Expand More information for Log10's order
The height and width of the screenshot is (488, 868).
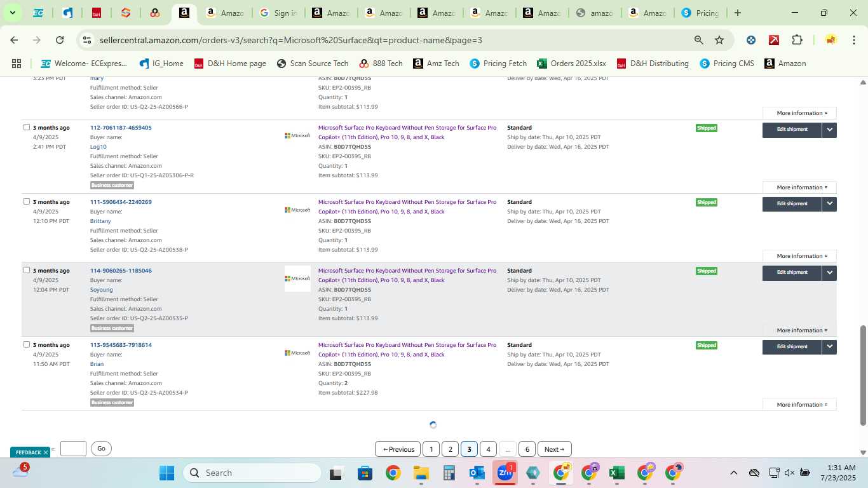coord(799,187)
